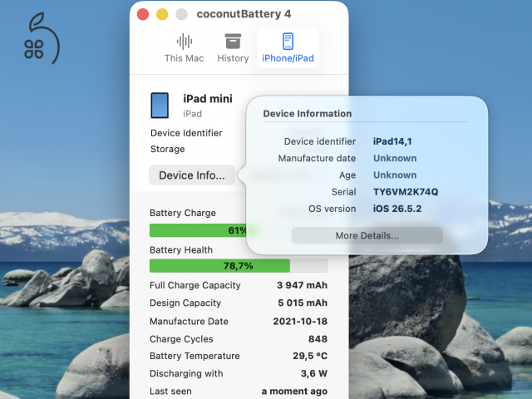This screenshot has height=399, width=532.
Task: Switch to the History tab
Action: (x=233, y=48)
